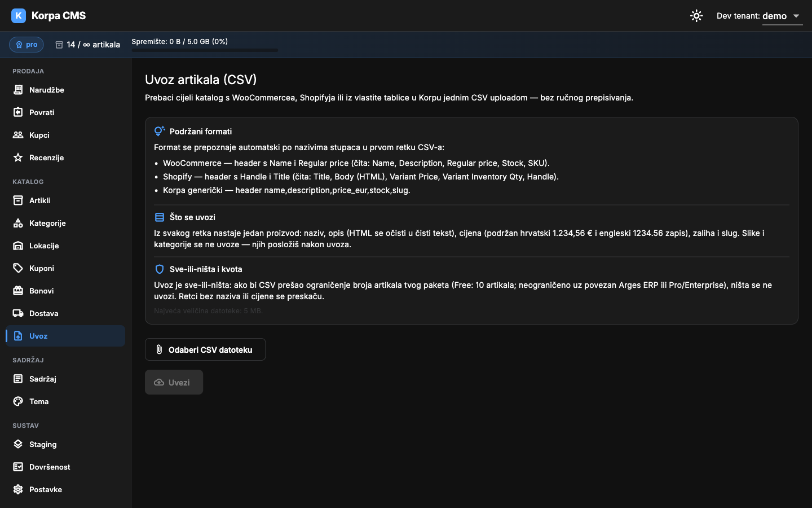Go to Povrati menu label
This screenshot has width=812, height=508.
click(x=42, y=112)
